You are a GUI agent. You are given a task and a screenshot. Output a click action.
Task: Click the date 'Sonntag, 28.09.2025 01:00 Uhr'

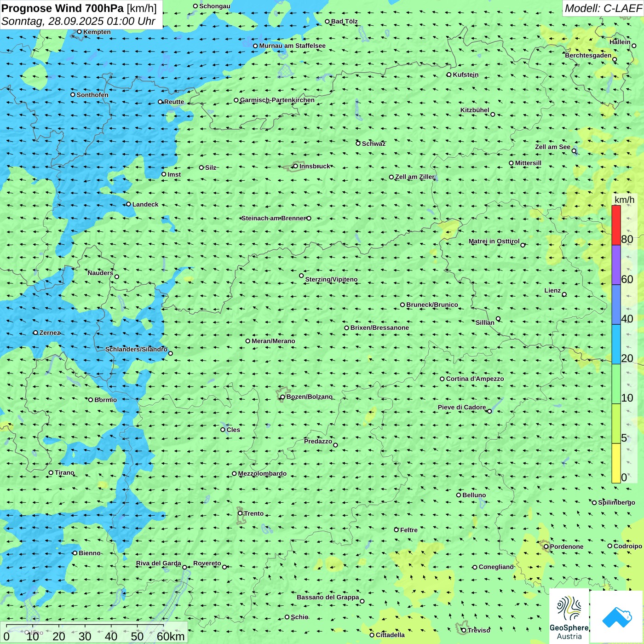click(x=78, y=21)
